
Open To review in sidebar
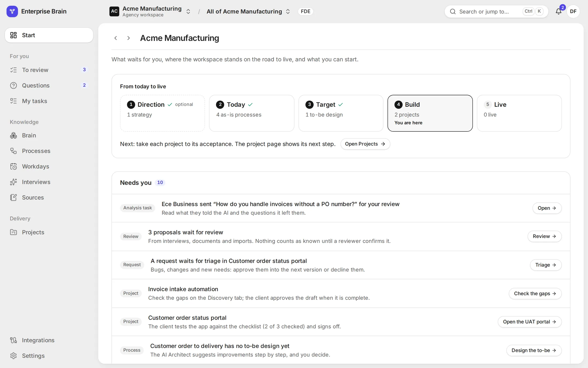pos(49,70)
